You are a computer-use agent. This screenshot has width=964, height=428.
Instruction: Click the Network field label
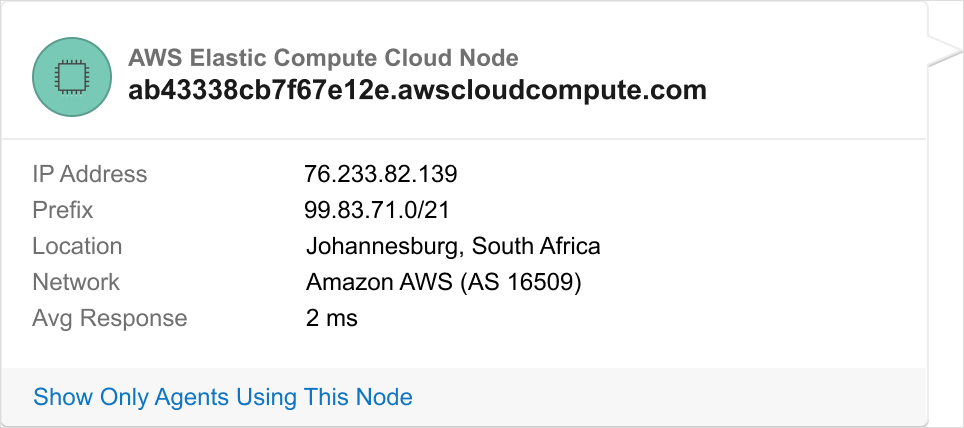(76, 282)
